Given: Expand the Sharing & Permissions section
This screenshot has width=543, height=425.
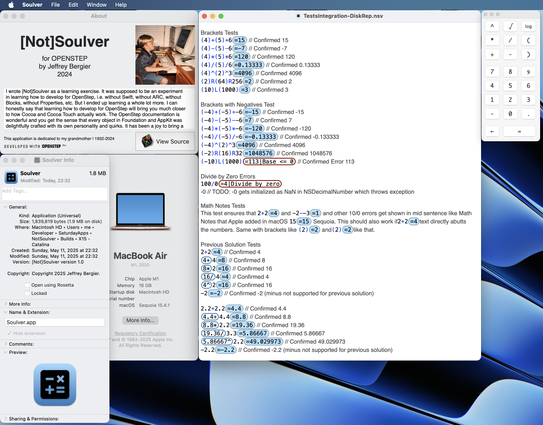Looking at the screenshot, I should 5,419.
